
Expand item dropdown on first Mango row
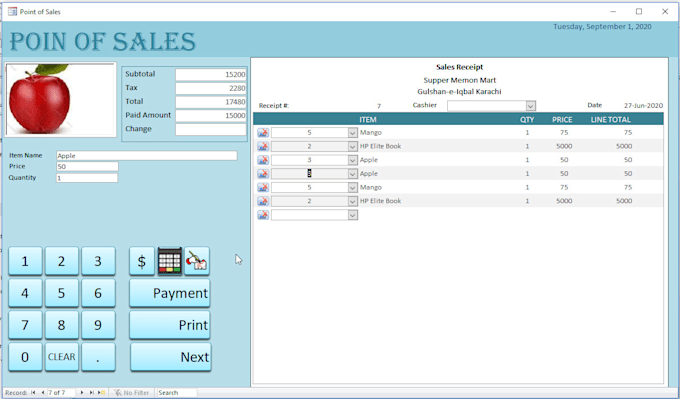[x=353, y=133]
